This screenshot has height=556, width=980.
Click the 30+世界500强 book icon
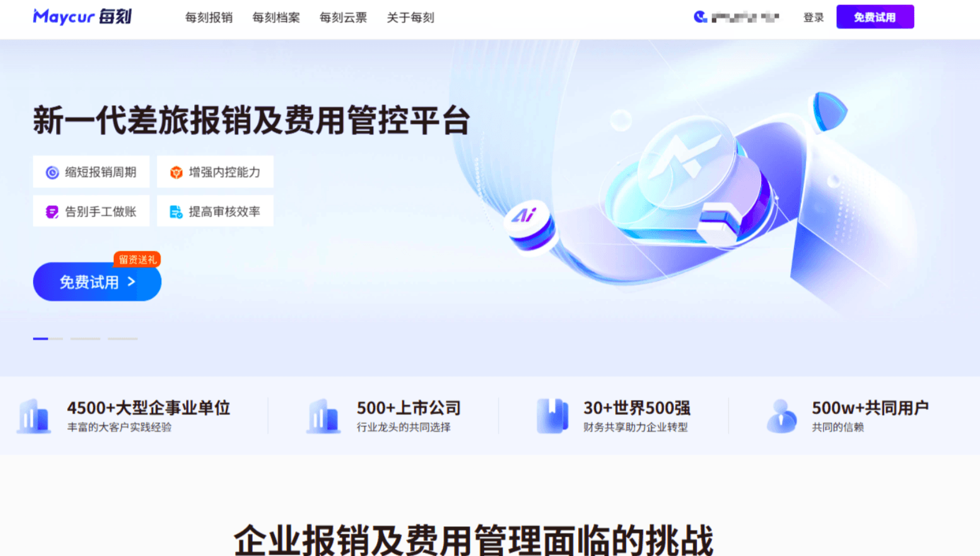click(552, 415)
